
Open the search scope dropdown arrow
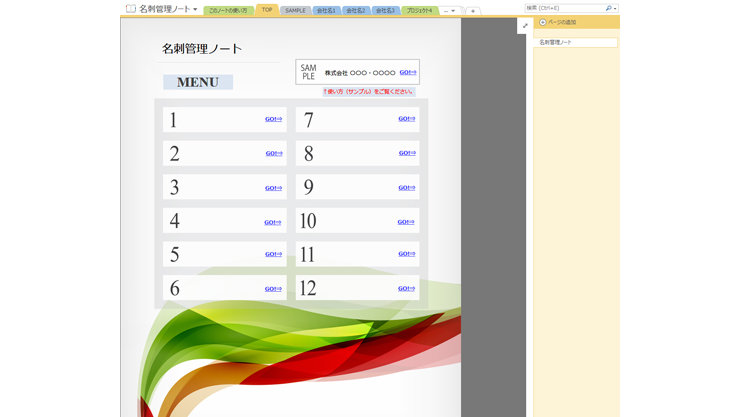tap(615, 8)
